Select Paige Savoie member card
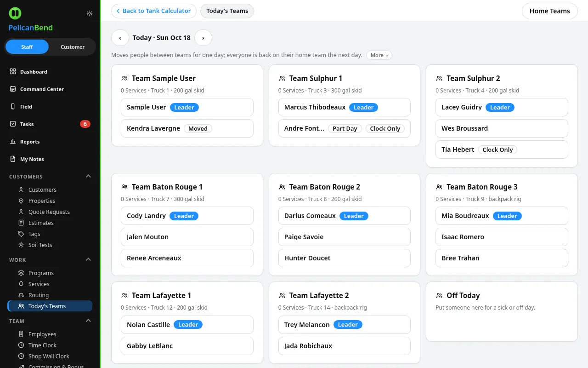 [x=345, y=237]
